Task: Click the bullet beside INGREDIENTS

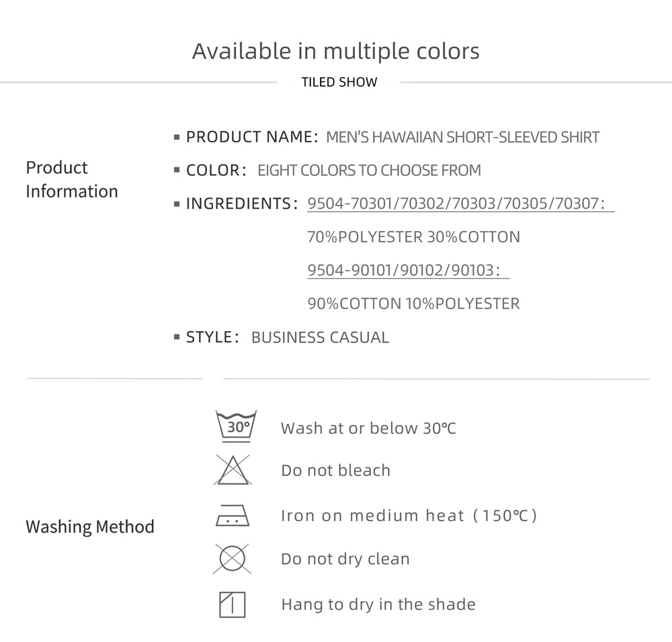Action: coord(177,203)
